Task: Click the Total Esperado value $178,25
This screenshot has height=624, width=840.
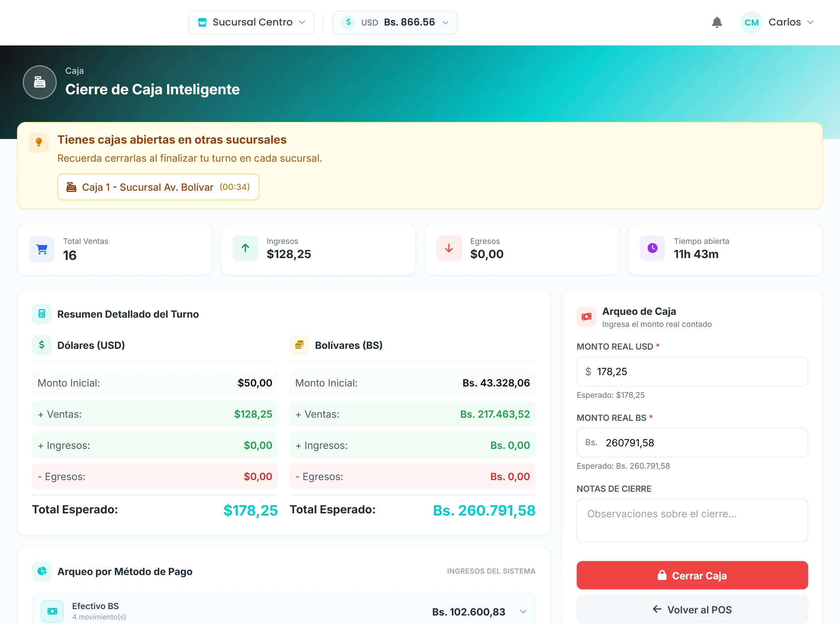Action: [250, 510]
